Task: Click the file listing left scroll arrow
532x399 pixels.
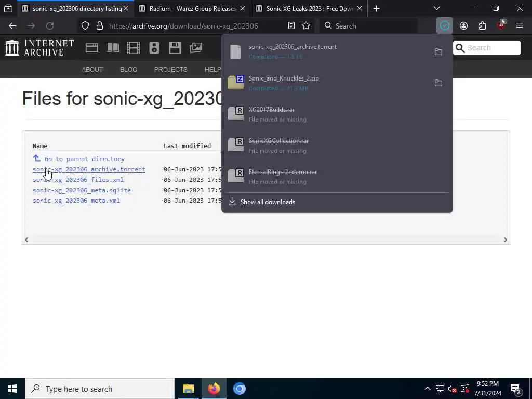Action: click(x=26, y=240)
